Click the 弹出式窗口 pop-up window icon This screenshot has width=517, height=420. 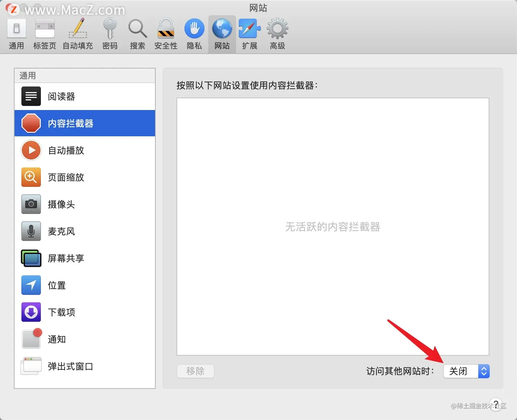pyautogui.click(x=31, y=366)
